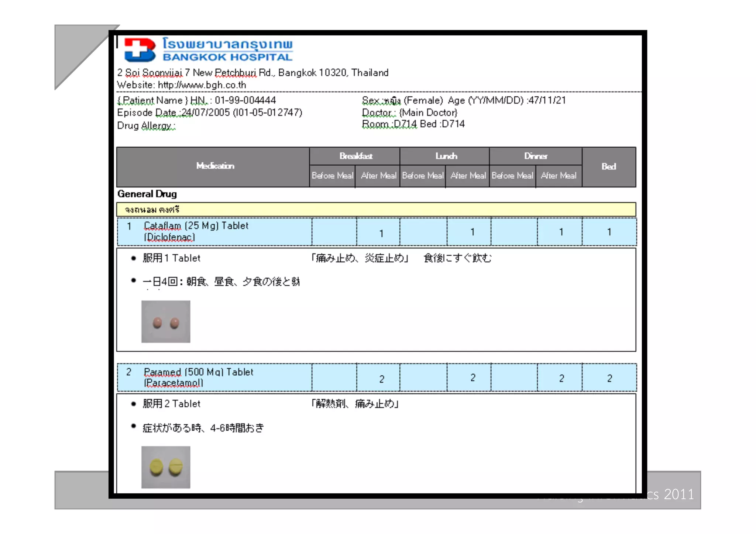Screen dimensions: 756x534
Task: Click the website http://www.bgh.co.th link
Action: point(202,85)
